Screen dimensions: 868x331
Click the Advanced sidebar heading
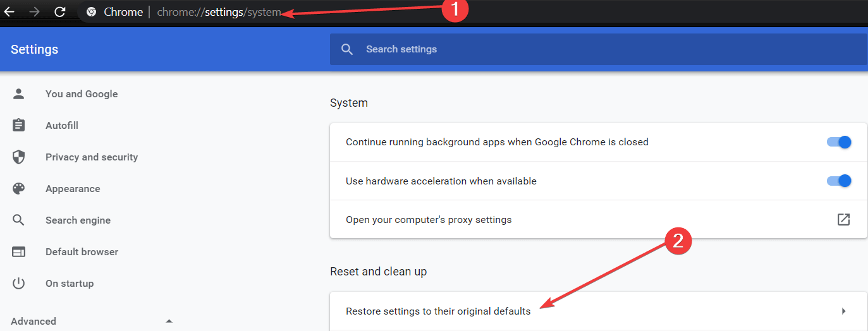(34, 322)
